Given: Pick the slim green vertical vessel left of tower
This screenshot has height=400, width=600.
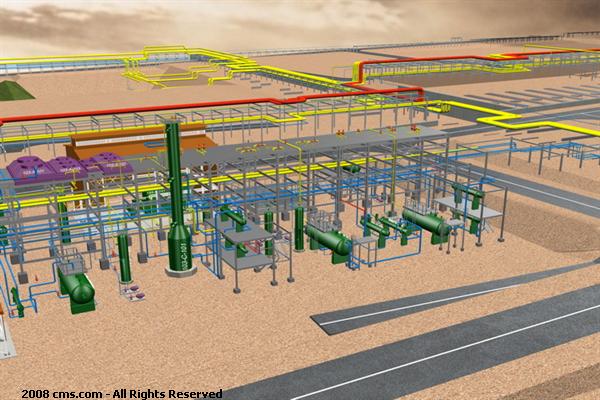Looking at the screenshot, I should pyautogui.click(x=124, y=257).
